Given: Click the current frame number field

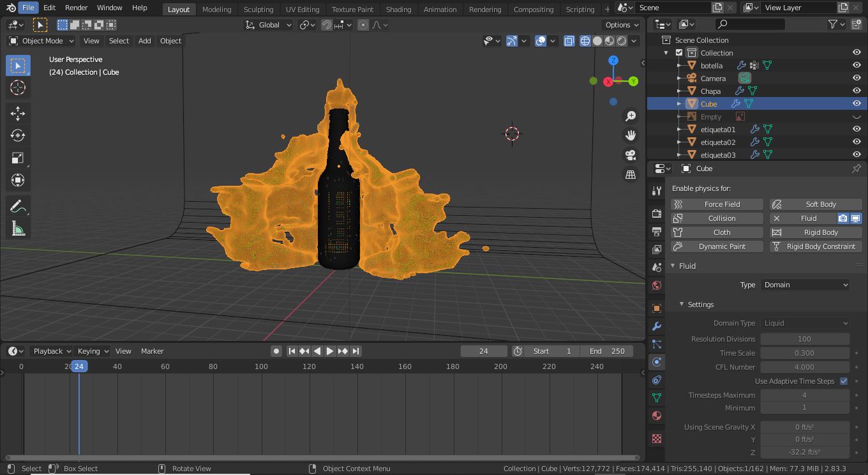Looking at the screenshot, I should 484,351.
